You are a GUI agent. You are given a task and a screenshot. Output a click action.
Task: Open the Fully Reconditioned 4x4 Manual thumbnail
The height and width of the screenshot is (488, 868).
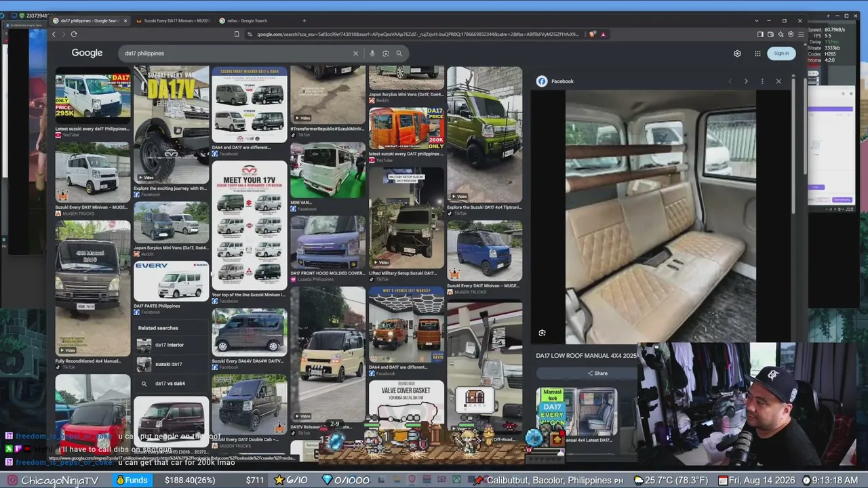tap(93, 288)
